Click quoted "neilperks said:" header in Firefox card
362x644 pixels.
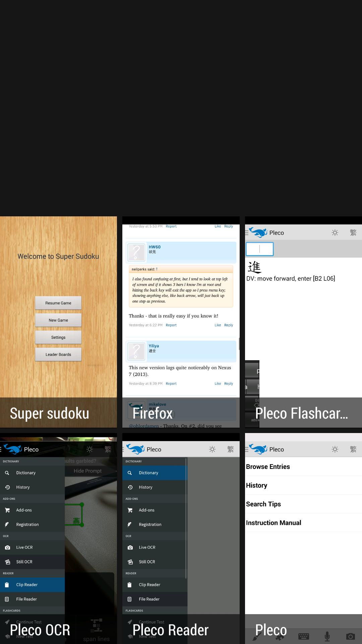coord(181,269)
